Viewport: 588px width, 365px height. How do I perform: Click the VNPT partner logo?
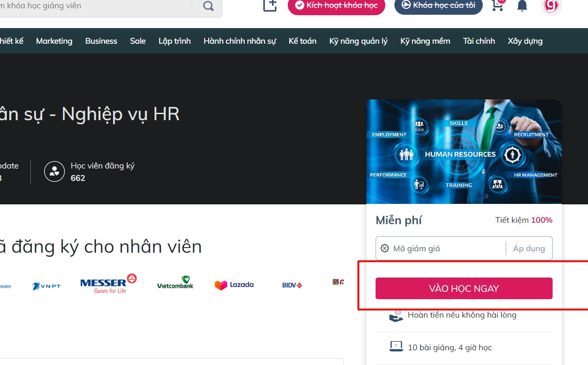pos(46,286)
